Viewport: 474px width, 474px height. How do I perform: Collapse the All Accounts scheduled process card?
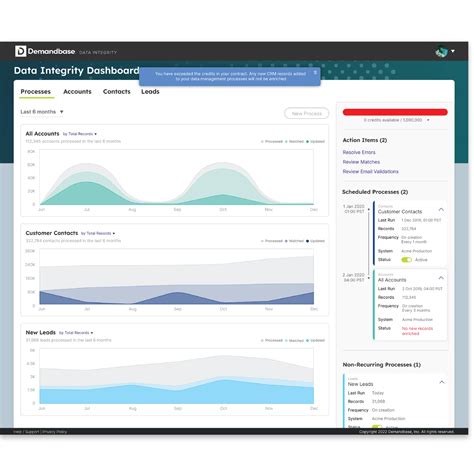[441, 278]
